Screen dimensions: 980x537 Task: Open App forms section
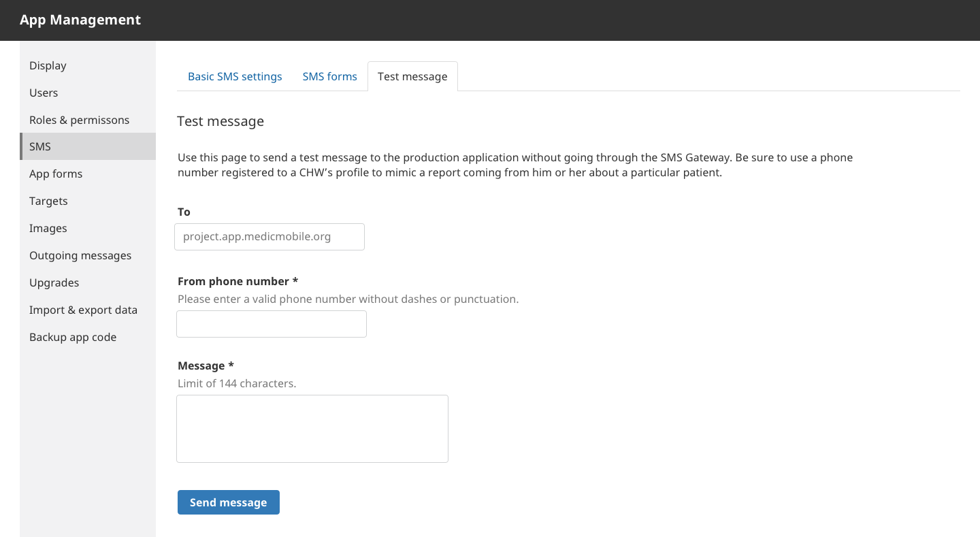(88, 174)
